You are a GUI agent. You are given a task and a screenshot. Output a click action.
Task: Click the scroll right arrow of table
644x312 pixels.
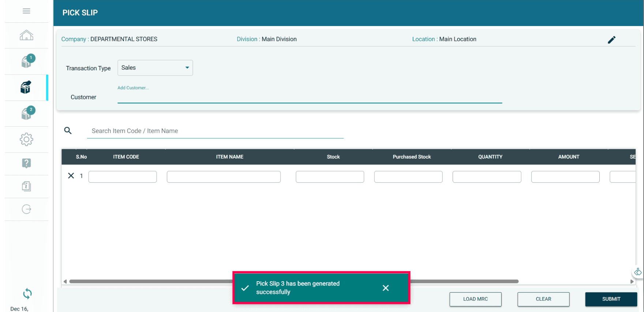click(632, 282)
